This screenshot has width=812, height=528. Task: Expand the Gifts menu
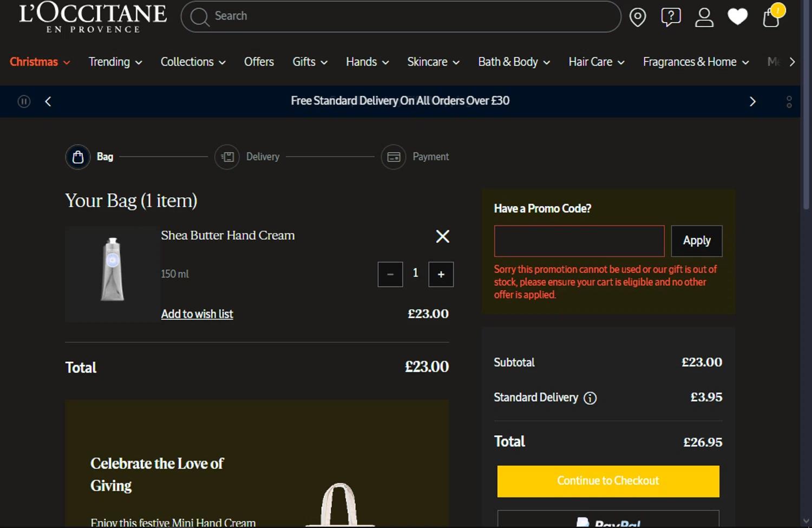pyautogui.click(x=310, y=62)
